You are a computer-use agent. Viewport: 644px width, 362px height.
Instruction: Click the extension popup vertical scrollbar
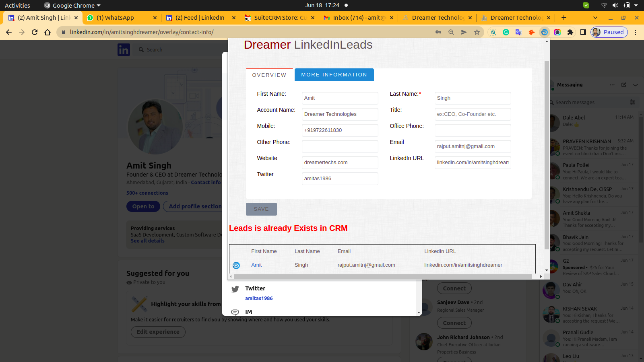547,155
